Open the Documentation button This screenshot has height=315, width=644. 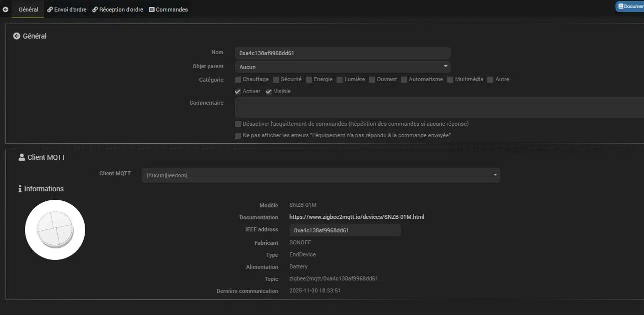630,7
